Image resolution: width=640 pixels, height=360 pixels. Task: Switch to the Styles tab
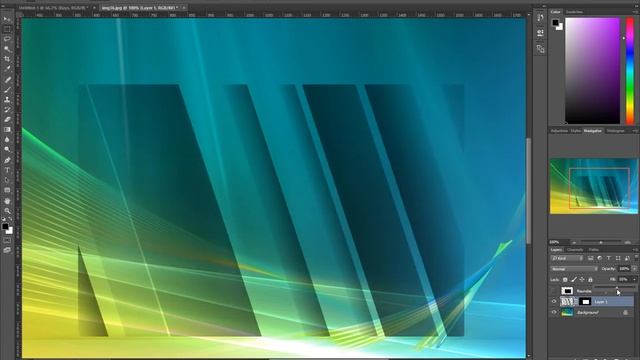click(576, 131)
